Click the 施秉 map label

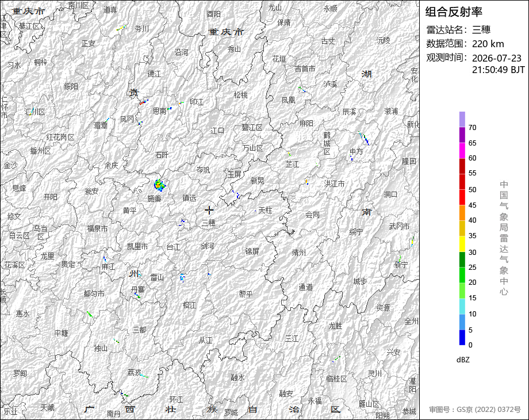(x=154, y=198)
